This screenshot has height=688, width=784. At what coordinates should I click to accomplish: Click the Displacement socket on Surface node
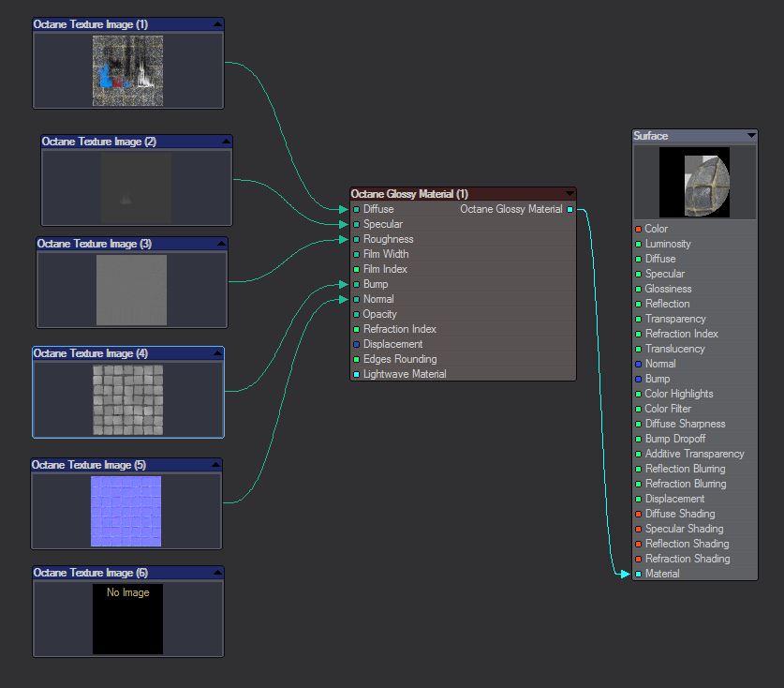[x=639, y=500]
